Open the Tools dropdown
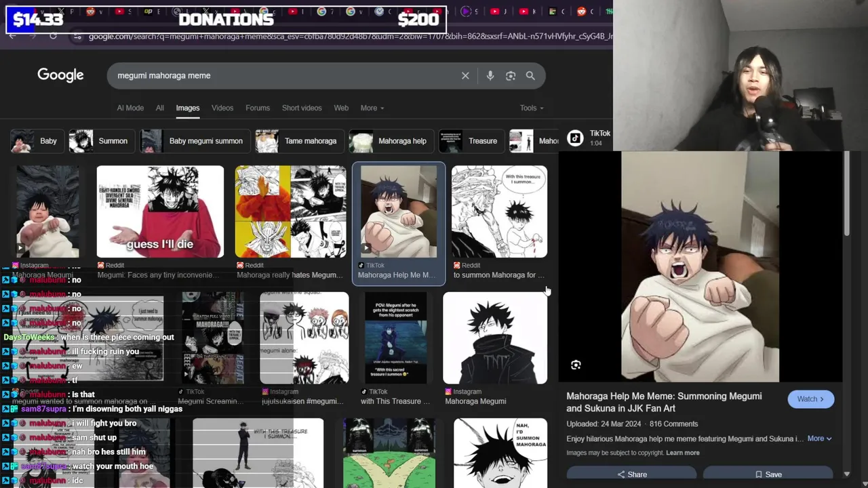868x488 pixels. click(x=532, y=108)
